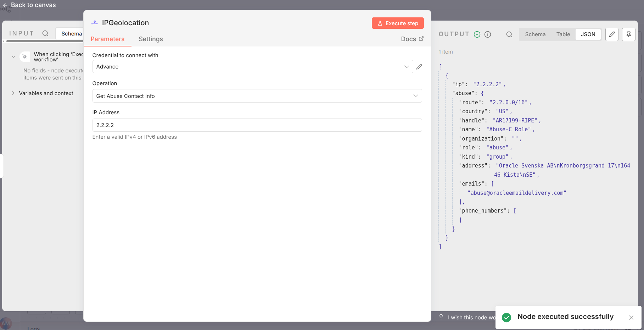Screen dimensions: 644x330
Task: Click the output panel search icon
Action: point(509,34)
